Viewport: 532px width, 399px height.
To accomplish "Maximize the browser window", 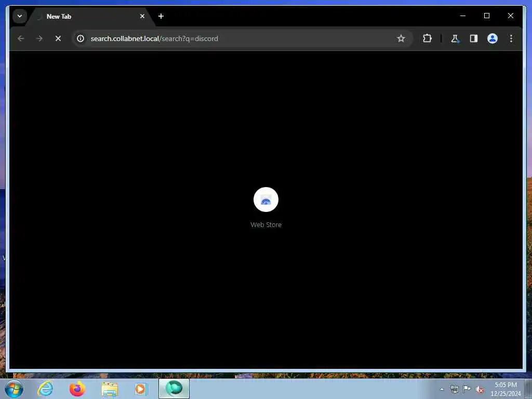I will point(486,16).
